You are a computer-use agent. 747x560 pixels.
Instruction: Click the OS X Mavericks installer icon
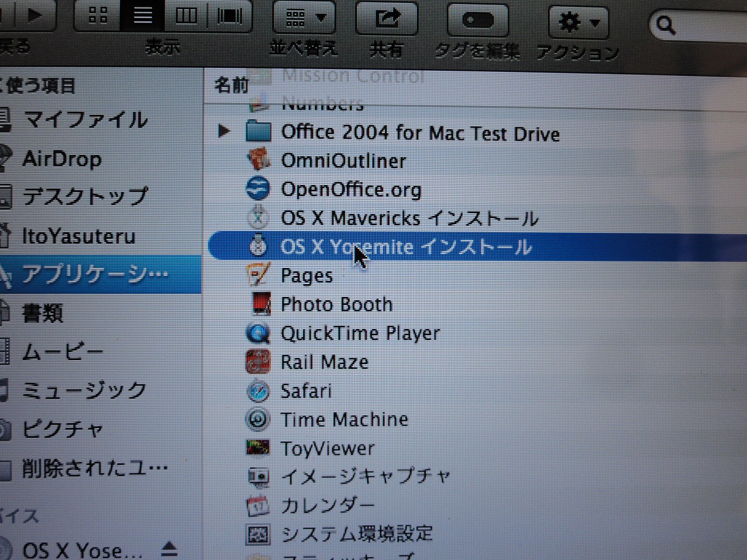point(258,217)
